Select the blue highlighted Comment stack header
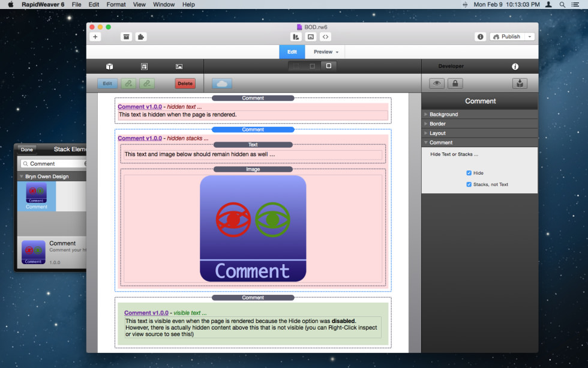588x368 pixels. pyautogui.click(x=253, y=130)
